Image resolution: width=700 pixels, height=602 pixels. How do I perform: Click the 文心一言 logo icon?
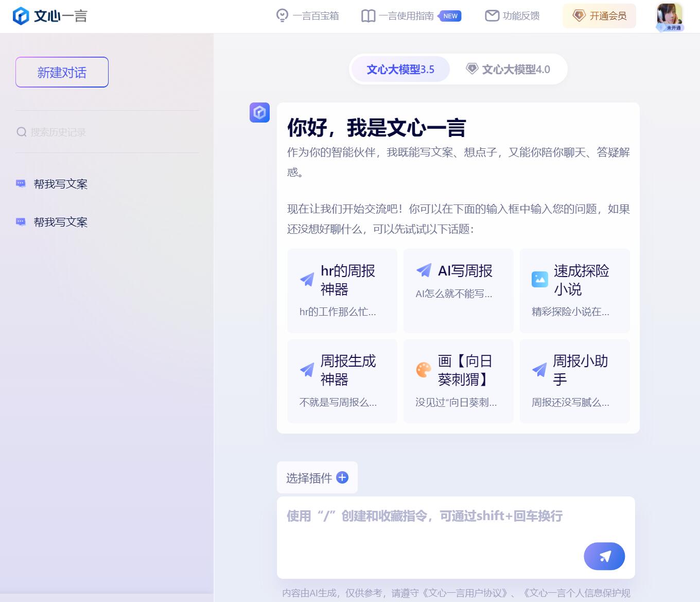click(x=21, y=16)
